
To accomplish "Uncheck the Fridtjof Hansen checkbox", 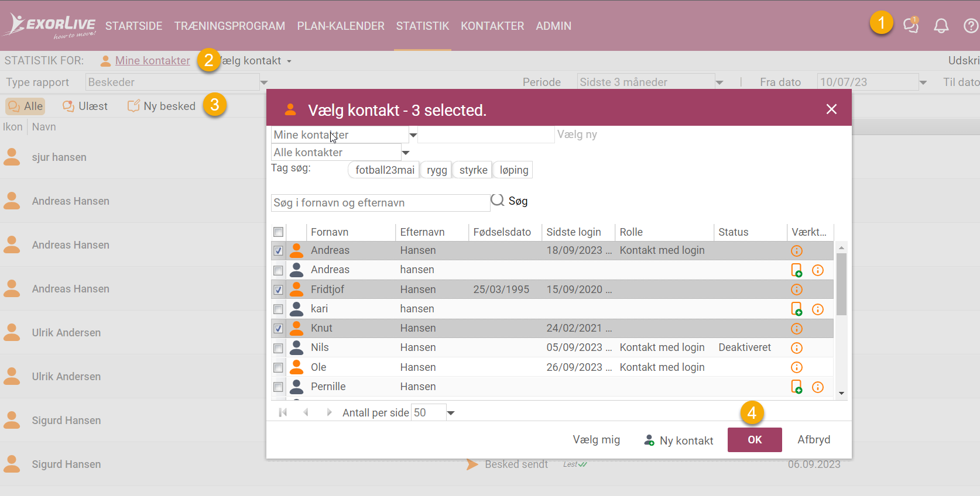I will 278,290.
